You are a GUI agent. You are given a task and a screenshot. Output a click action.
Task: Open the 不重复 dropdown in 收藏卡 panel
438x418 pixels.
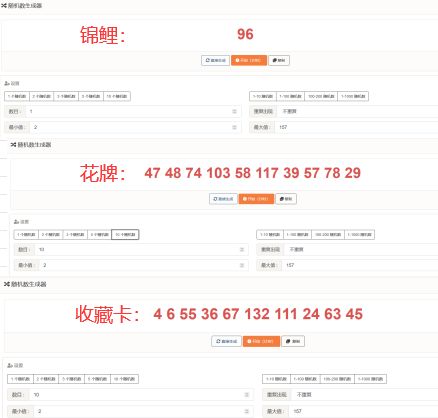tap(365, 395)
